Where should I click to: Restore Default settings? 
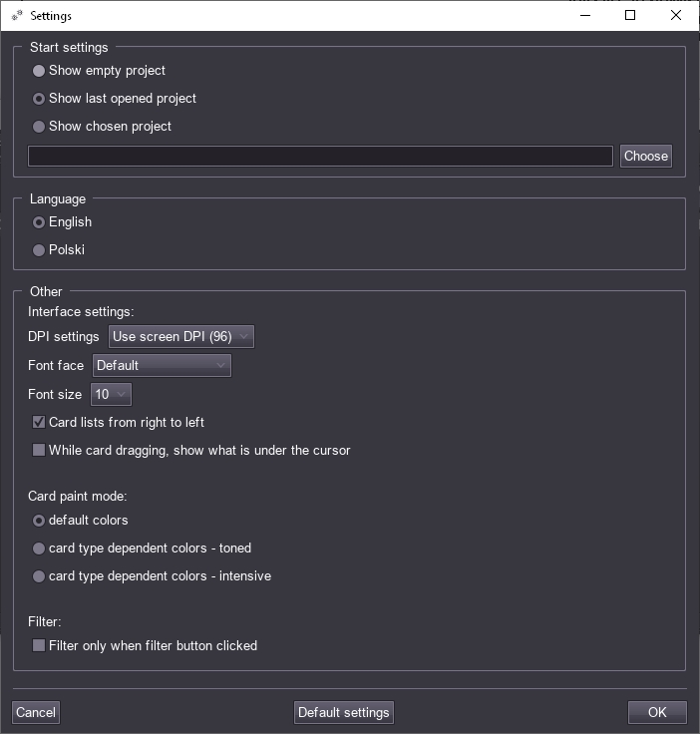coord(344,712)
